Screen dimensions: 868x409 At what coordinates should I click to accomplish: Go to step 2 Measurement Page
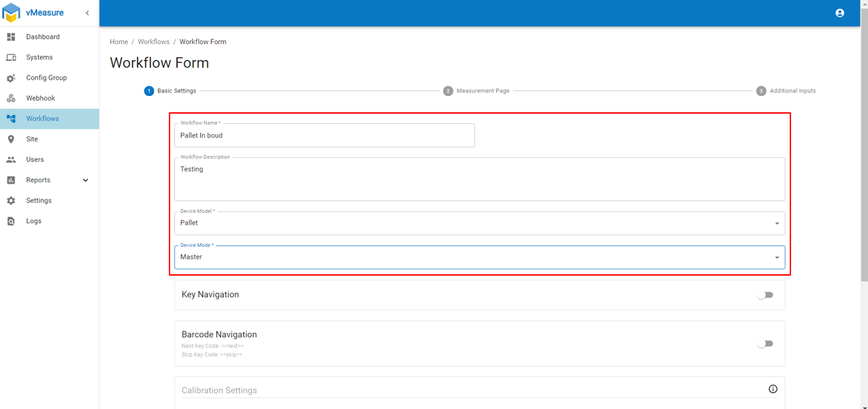pyautogui.click(x=476, y=91)
